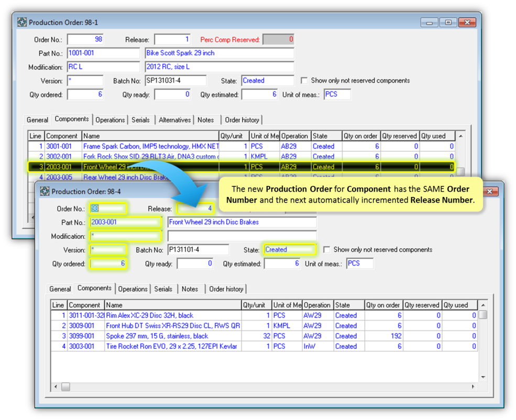The image size is (516, 420).
Task: Click the left scroll arrow in the 98-4 components grid
Action: pyautogui.click(x=55, y=386)
